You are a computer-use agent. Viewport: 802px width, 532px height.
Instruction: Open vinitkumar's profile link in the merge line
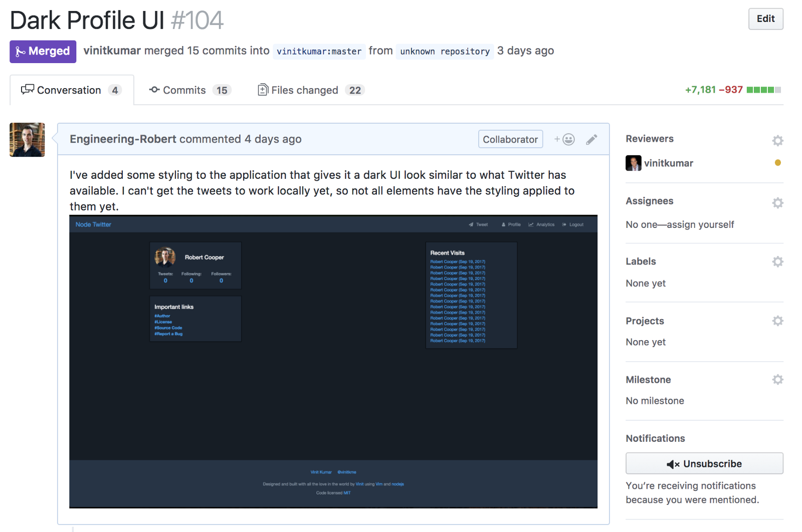tap(112, 51)
